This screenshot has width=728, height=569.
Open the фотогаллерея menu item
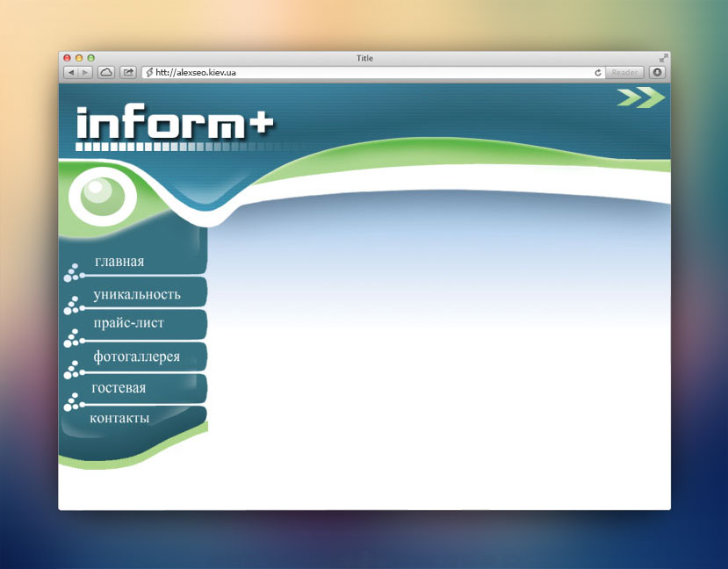coord(136,357)
